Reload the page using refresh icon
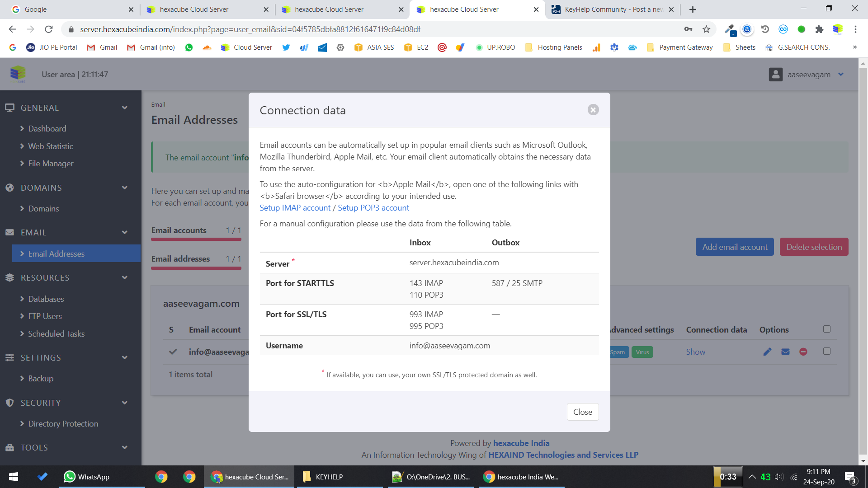Image resolution: width=868 pixels, height=488 pixels. pyautogui.click(x=49, y=29)
